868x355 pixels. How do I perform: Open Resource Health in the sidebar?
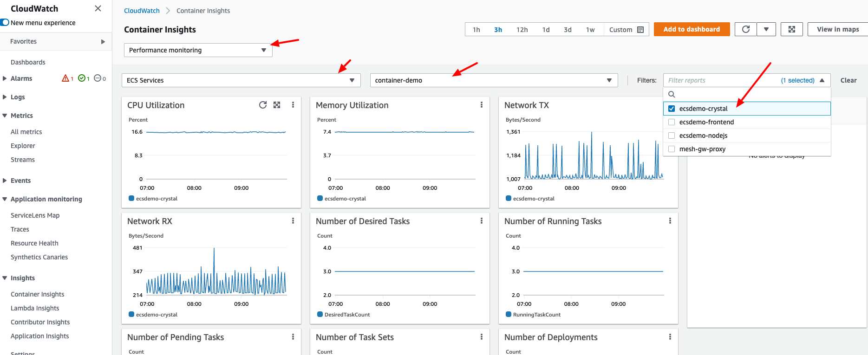pyautogui.click(x=34, y=243)
